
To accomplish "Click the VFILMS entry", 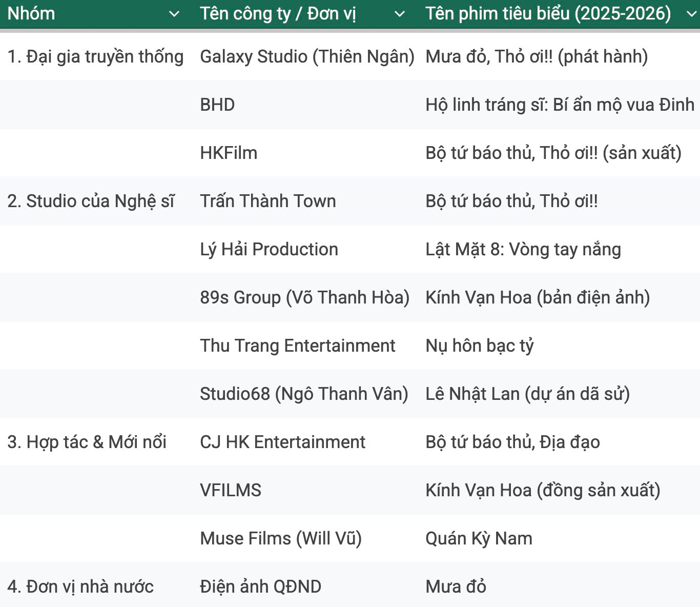I will tap(230, 490).
